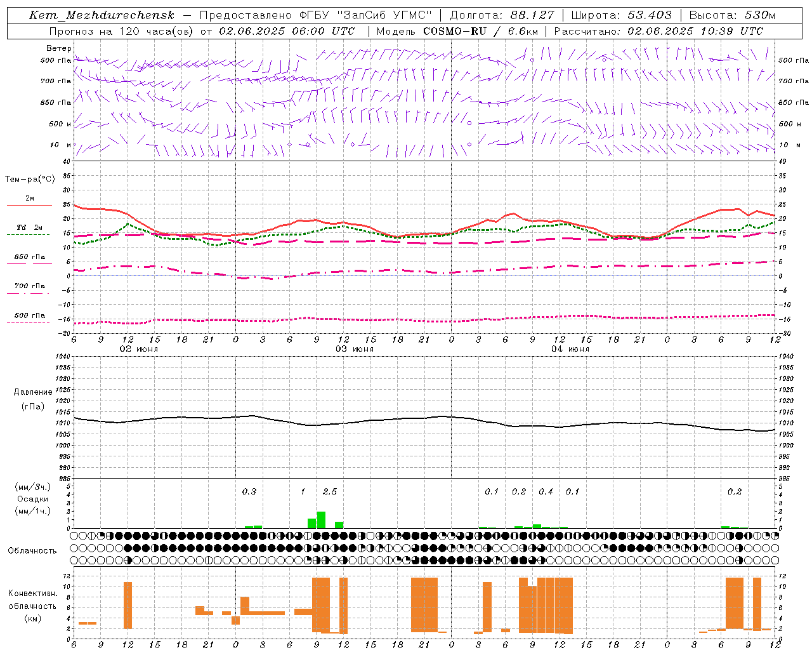Click the tallest green precipitation bar
812x650 pixels.
click(x=321, y=520)
